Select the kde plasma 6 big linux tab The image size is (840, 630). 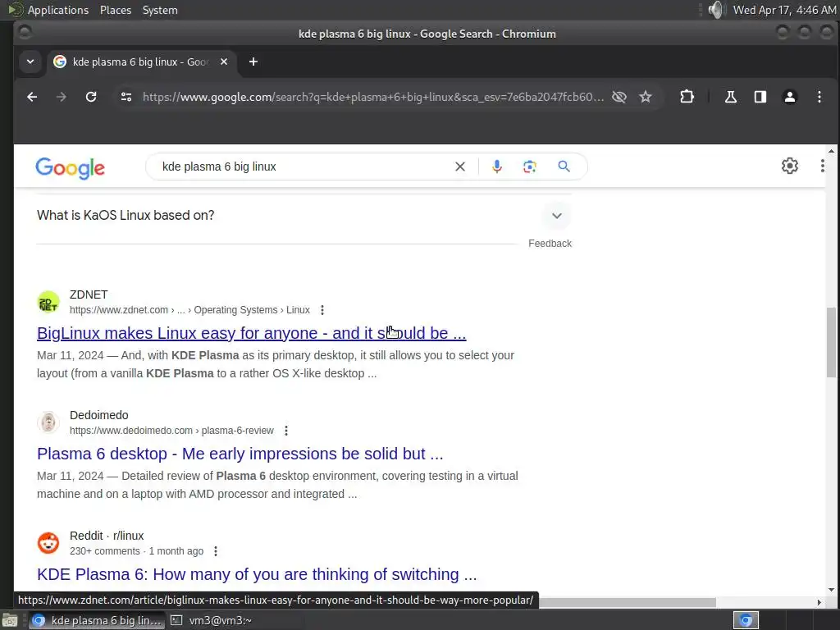coord(140,62)
